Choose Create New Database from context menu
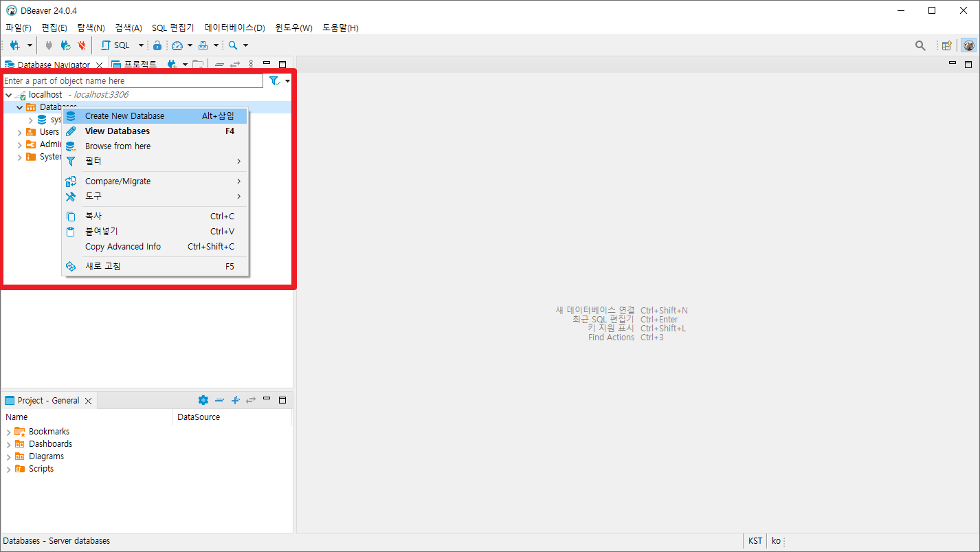The width and height of the screenshot is (980, 552). (x=155, y=116)
